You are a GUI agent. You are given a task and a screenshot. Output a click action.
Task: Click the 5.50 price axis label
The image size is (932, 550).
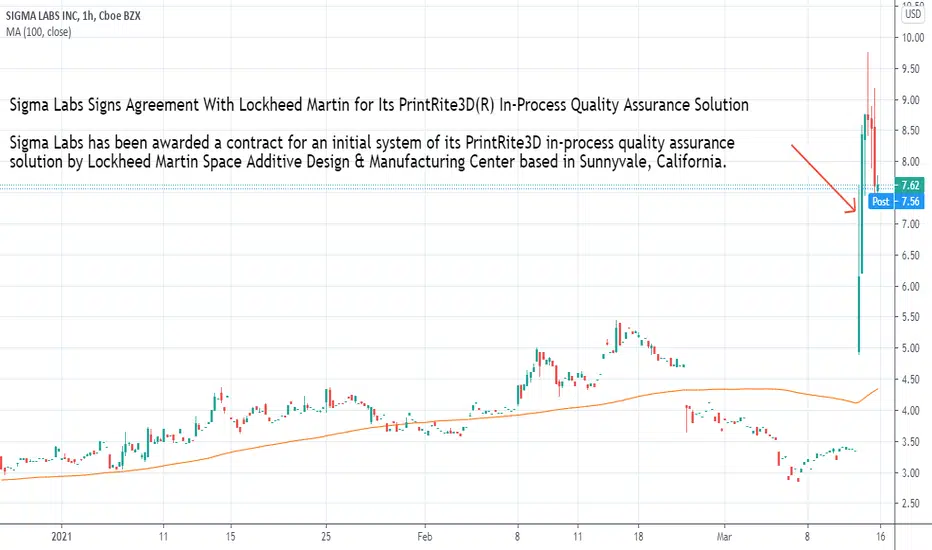coord(910,317)
